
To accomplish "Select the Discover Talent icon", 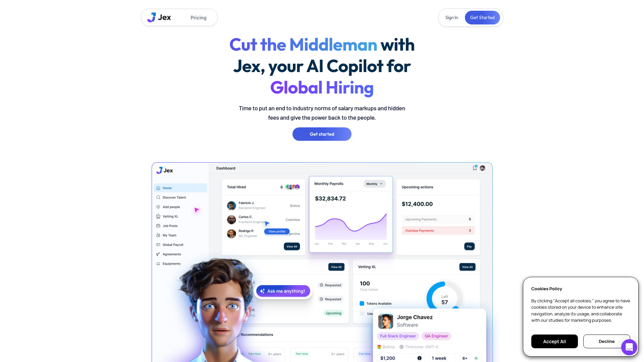I will [158, 197].
